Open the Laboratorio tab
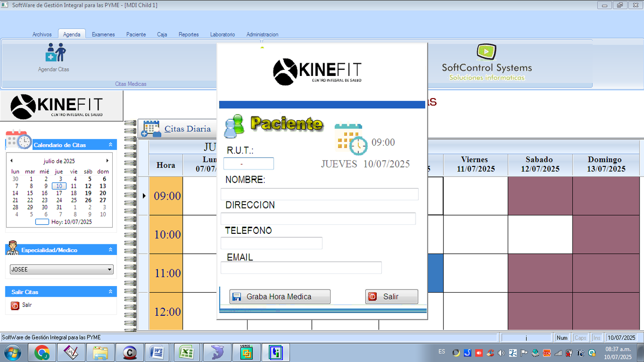The width and height of the screenshot is (644, 362). pyautogui.click(x=222, y=34)
